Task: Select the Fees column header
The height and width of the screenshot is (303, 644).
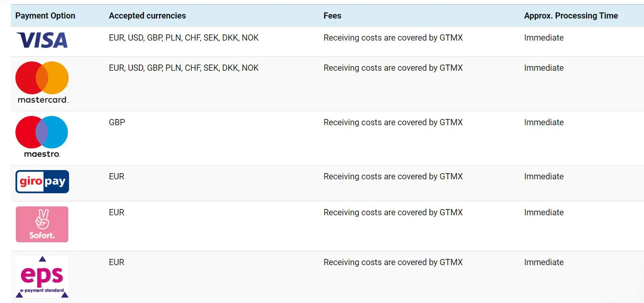Action: [332, 16]
